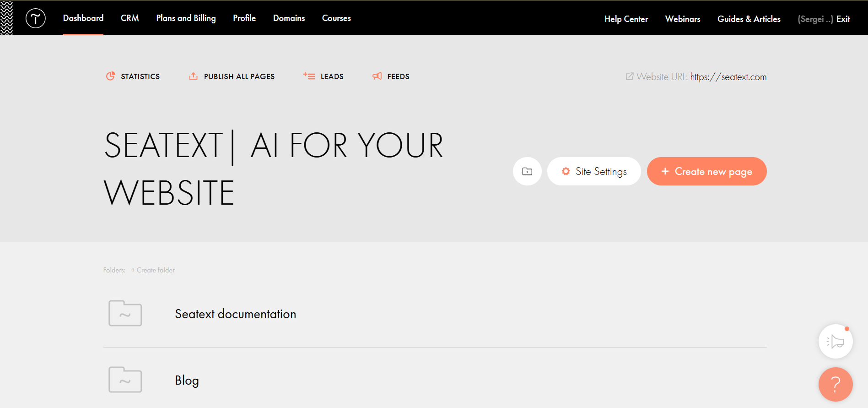
Task: Visit the https://seatext.com website link
Action: 728,77
